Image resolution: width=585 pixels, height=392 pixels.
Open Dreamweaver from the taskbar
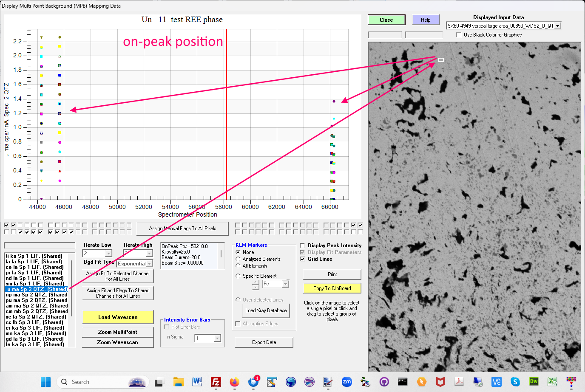click(x=534, y=382)
